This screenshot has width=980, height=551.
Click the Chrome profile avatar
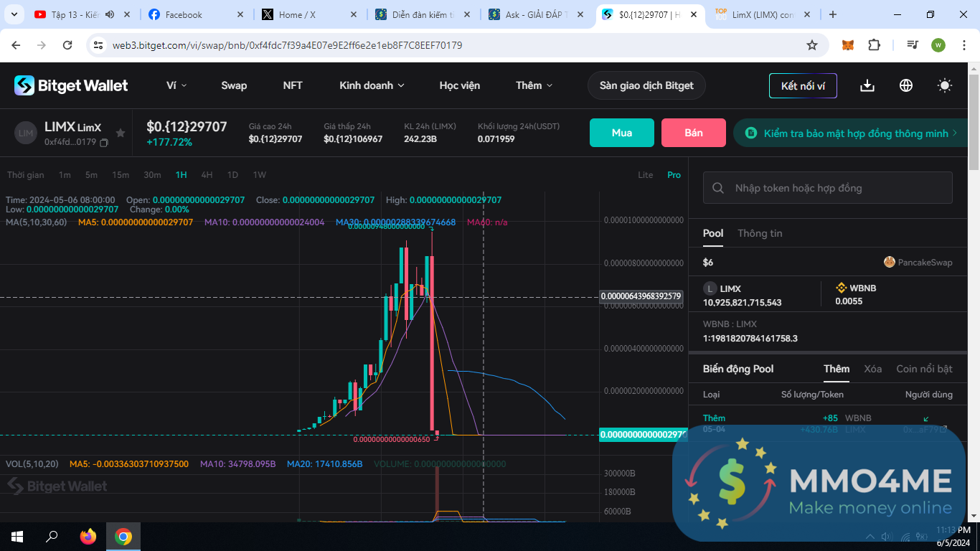(938, 45)
